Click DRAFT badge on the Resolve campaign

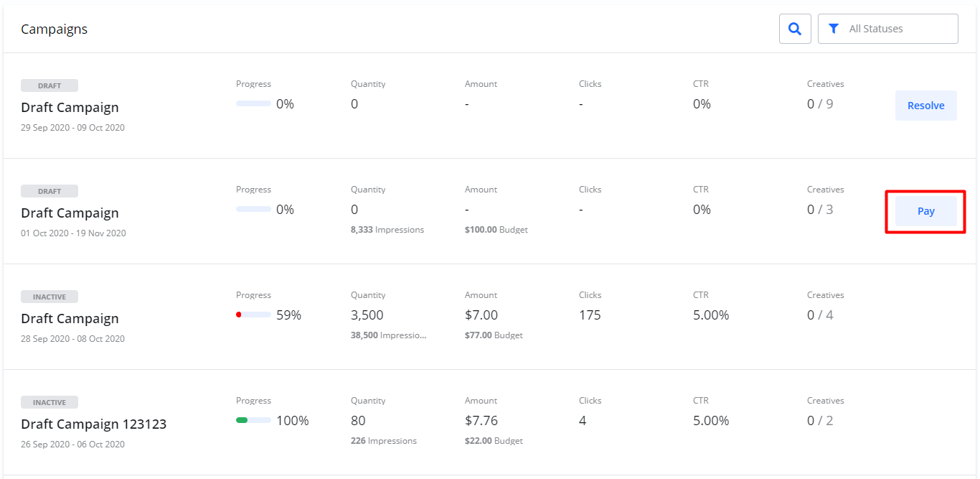click(x=50, y=85)
